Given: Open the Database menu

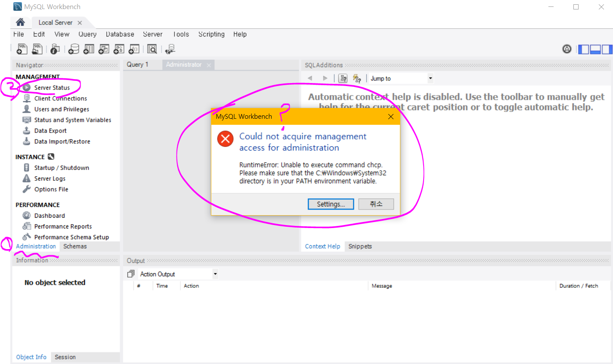Looking at the screenshot, I should click(x=120, y=34).
